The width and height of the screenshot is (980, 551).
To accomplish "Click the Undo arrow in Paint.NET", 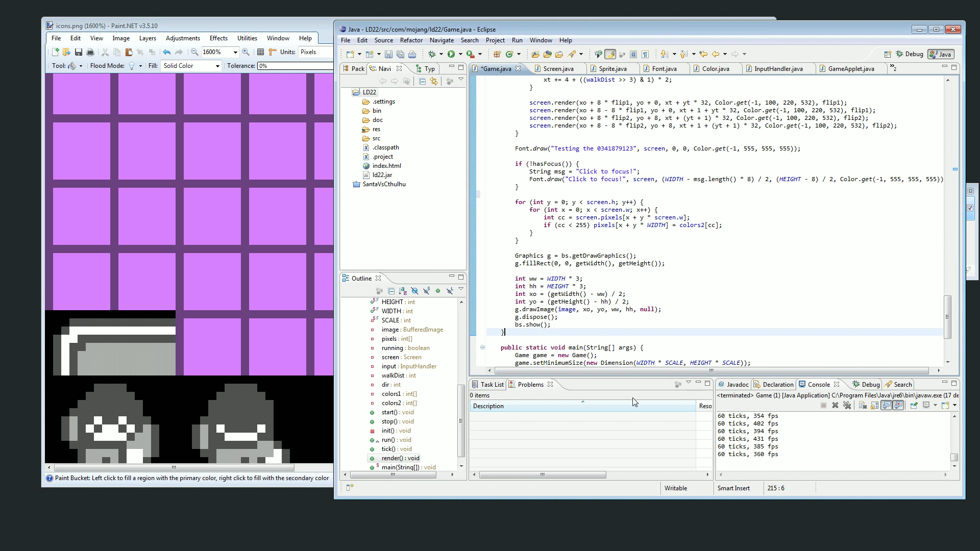I will coord(166,52).
